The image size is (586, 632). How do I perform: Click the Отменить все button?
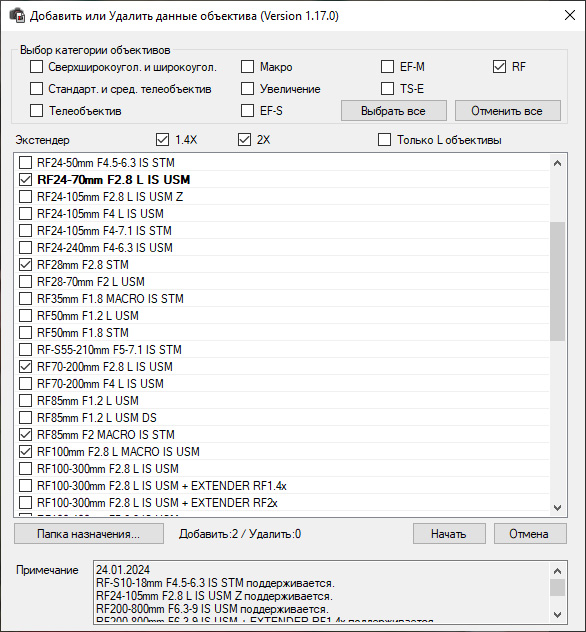point(508,110)
